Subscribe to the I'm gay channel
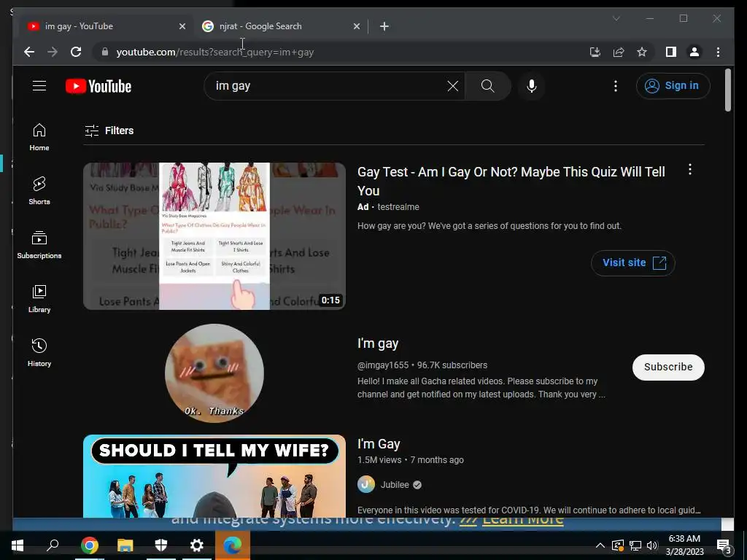 pyautogui.click(x=668, y=367)
